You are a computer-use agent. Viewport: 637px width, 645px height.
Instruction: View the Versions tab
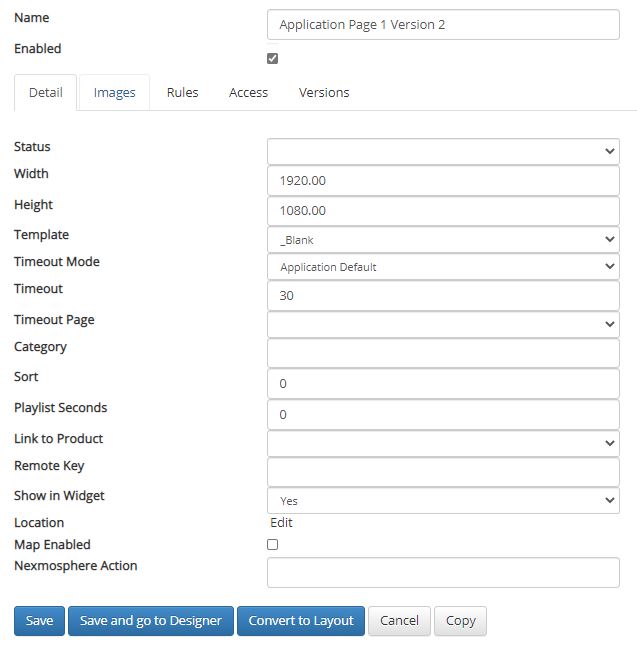324,93
